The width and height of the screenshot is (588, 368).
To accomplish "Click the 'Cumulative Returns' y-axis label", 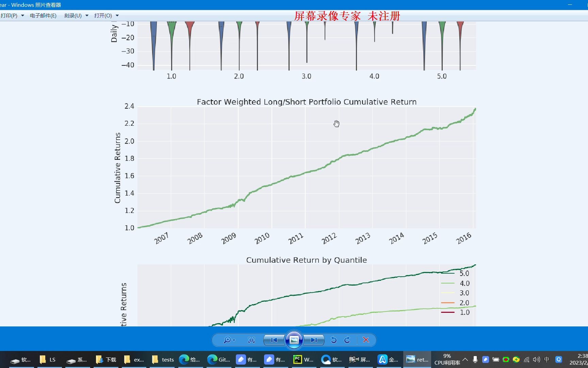I will pyautogui.click(x=117, y=168).
